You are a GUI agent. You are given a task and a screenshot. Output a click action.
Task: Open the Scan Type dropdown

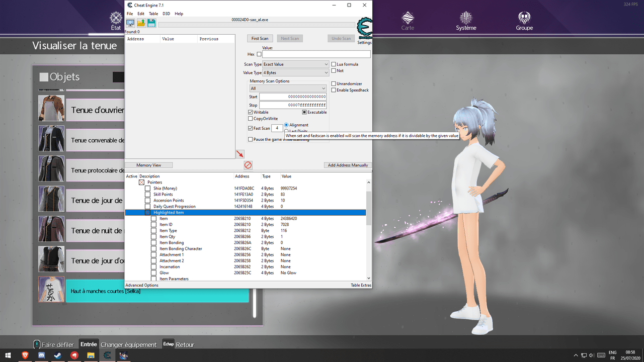[x=296, y=64]
